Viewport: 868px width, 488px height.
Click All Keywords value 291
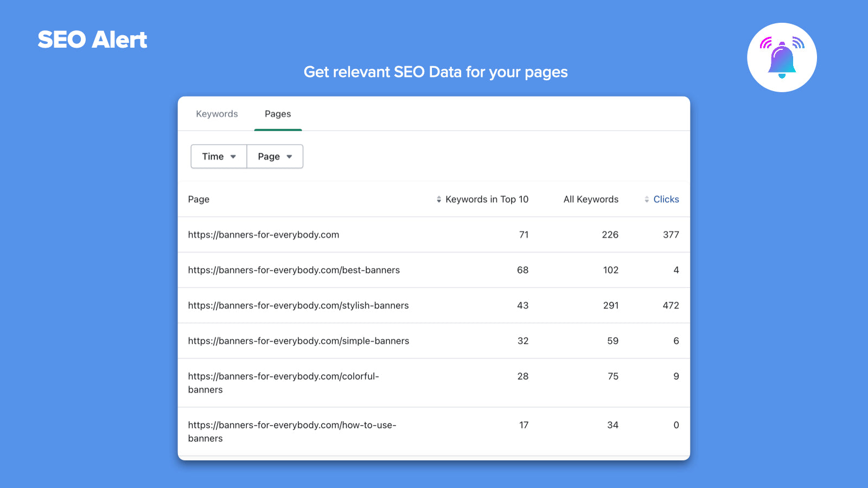[611, 305]
